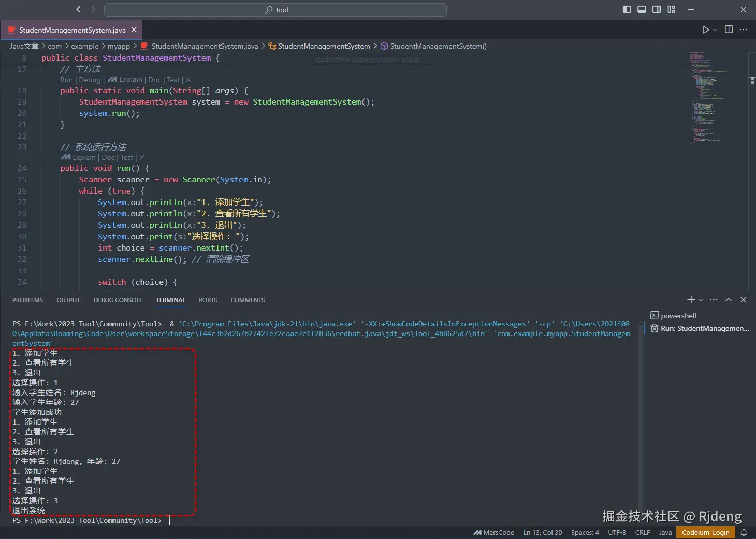Open the StudentManagementSystem class breadcrumb
The width and height of the screenshot is (756, 539).
click(319, 46)
